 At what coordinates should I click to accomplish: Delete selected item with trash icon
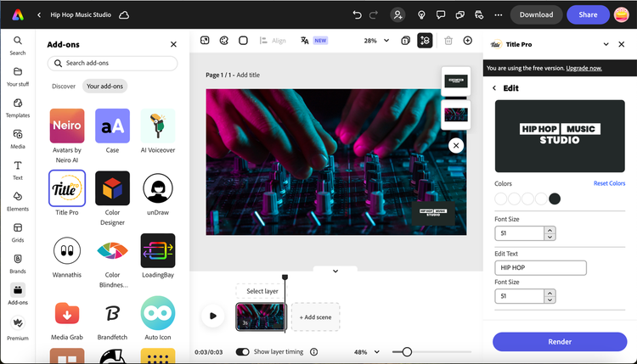pyautogui.click(x=448, y=41)
